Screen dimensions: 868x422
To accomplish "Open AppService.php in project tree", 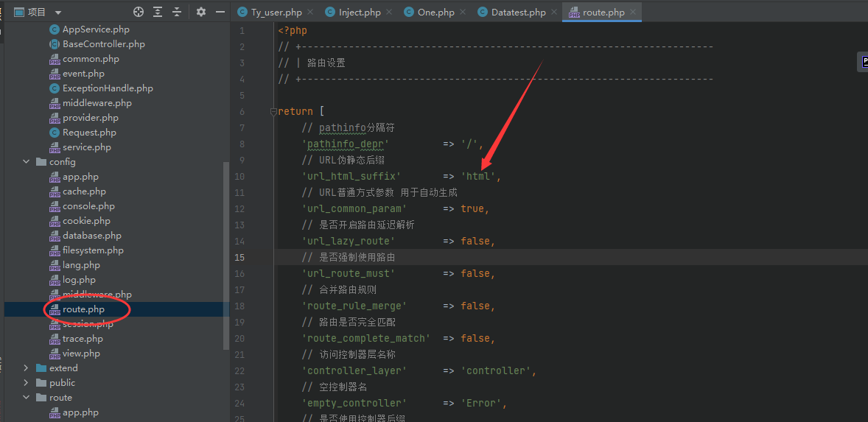I will click(96, 29).
